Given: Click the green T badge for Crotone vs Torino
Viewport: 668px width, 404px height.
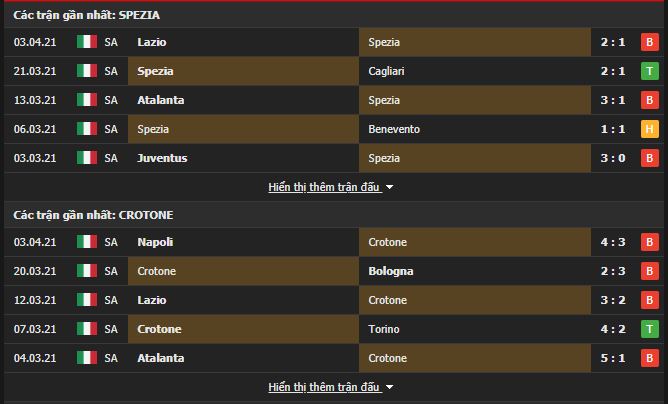Looking at the screenshot, I should coord(649,329).
